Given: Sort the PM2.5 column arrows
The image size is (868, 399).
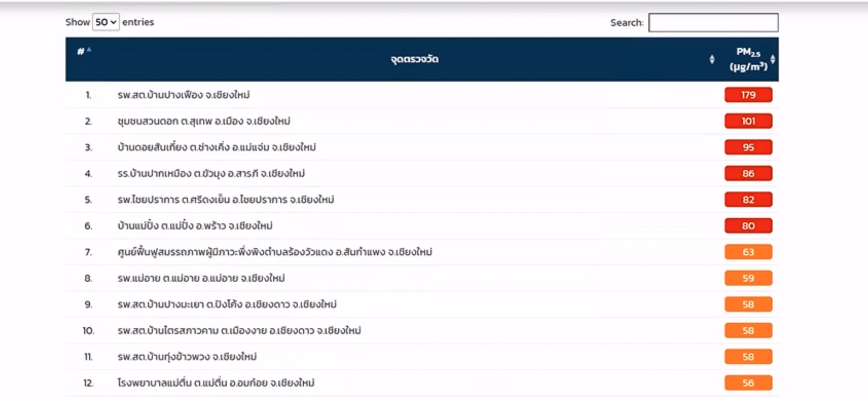Looking at the screenshot, I should [773, 59].
